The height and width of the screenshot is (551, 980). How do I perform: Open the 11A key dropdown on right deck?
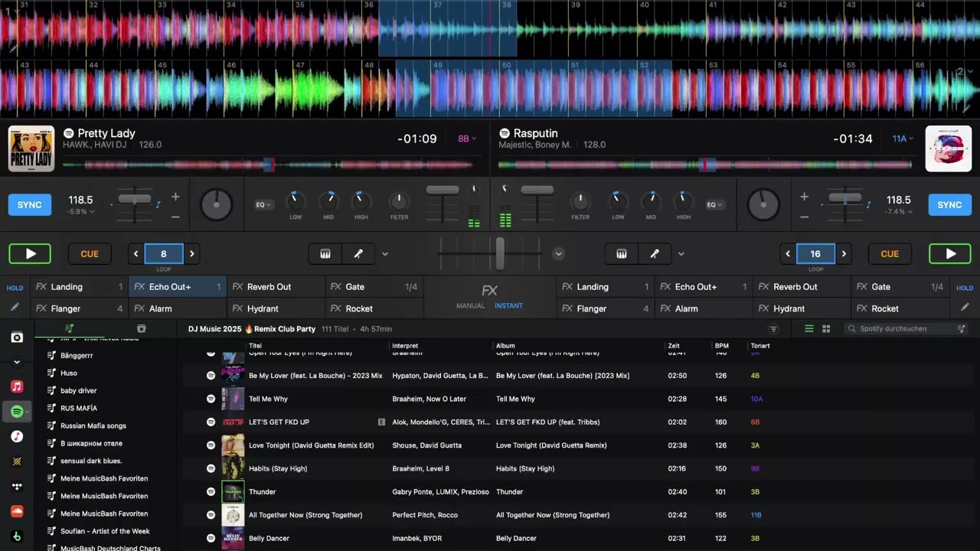(x=903, y=139)
